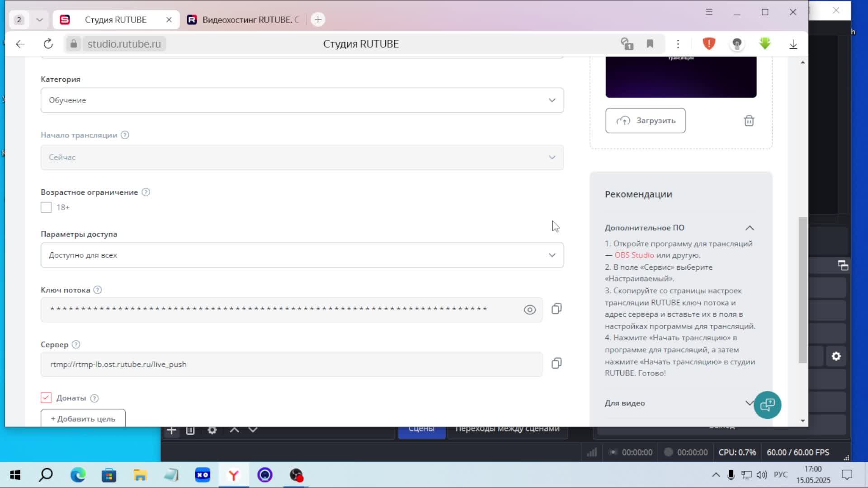
Task: Enable the 18+ age restriction checkbox
Action: coord(46,207)
